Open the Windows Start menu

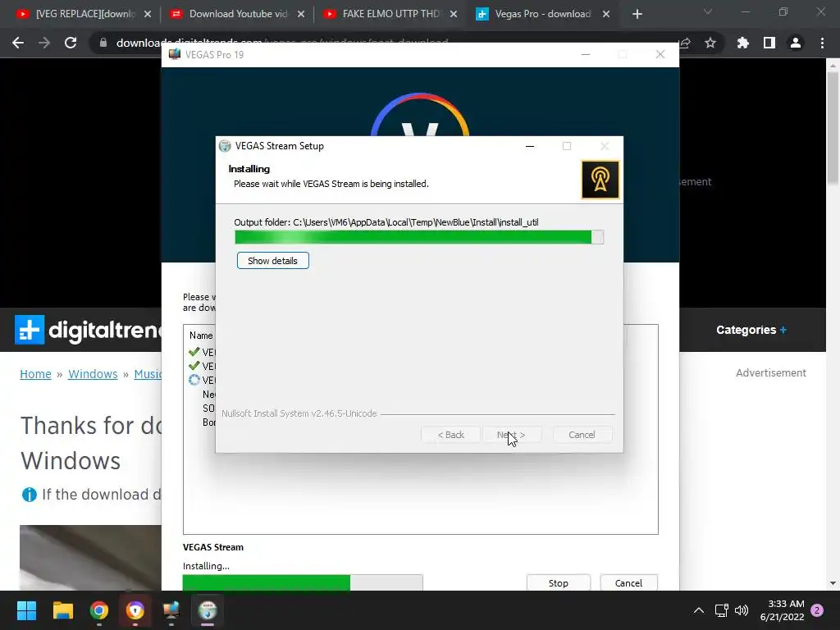(26, 610)
